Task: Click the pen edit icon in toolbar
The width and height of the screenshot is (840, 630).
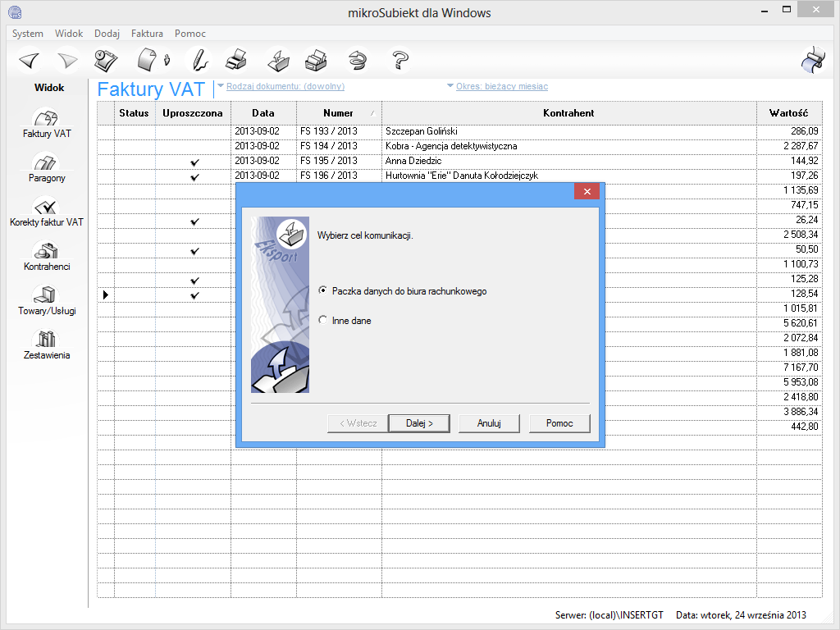Action: tap(197, 60)
